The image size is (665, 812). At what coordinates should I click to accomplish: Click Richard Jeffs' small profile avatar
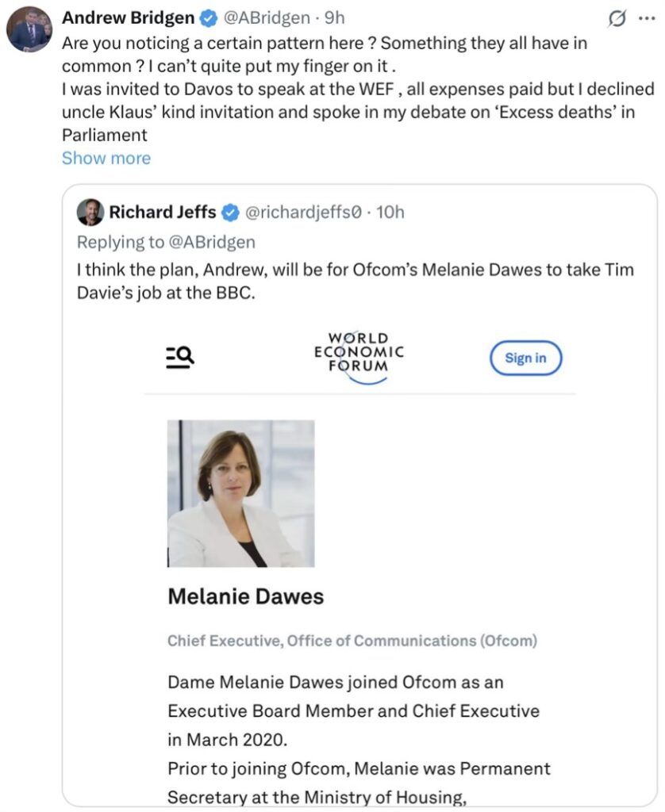pyautogui.click(x=90, y=213)
